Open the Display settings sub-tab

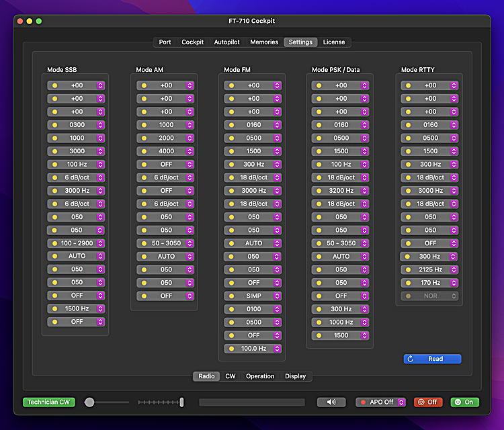[296, 376]
